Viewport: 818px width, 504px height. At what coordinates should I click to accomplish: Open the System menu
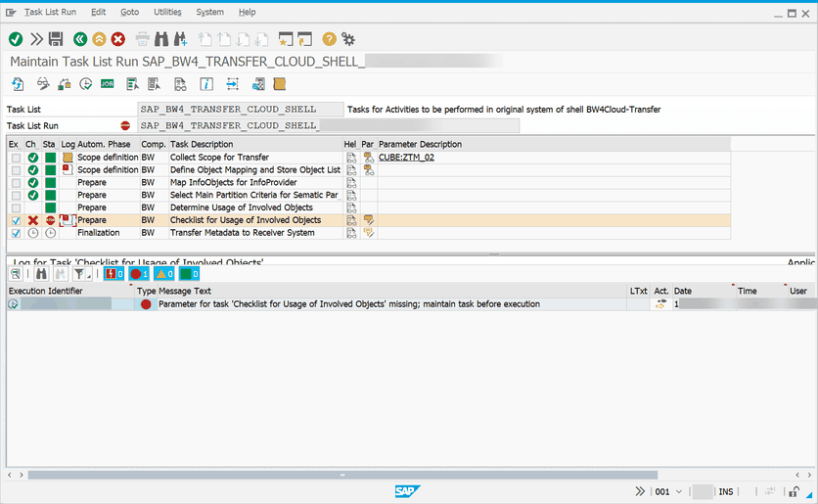tap(209, 12)
